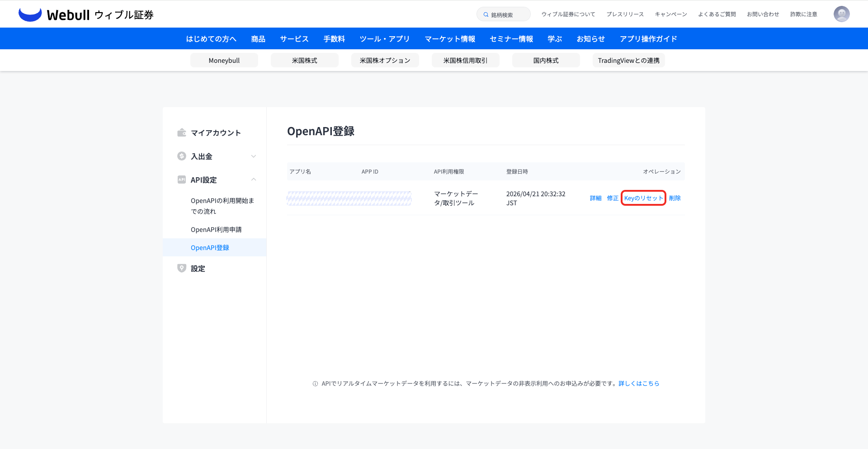Click the Keyのリセット link

[x=643, y=198]
